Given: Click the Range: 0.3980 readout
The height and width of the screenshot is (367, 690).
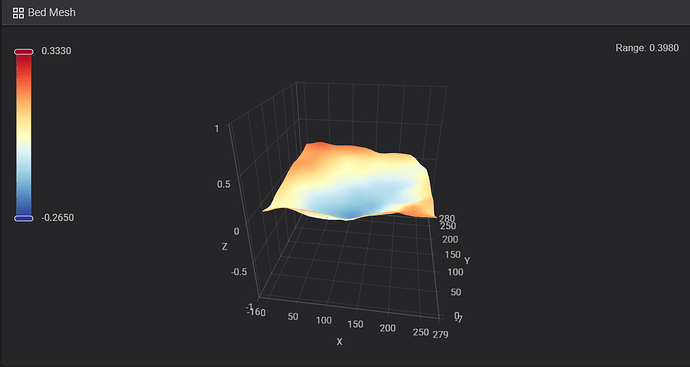Looking at the screenshot, I should pos(647,48).
